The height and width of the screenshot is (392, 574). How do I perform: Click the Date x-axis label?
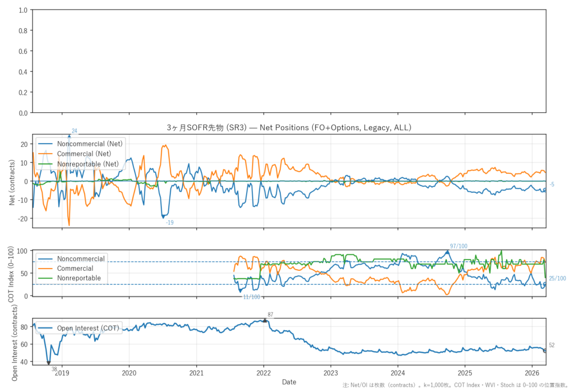coord(289,382)
